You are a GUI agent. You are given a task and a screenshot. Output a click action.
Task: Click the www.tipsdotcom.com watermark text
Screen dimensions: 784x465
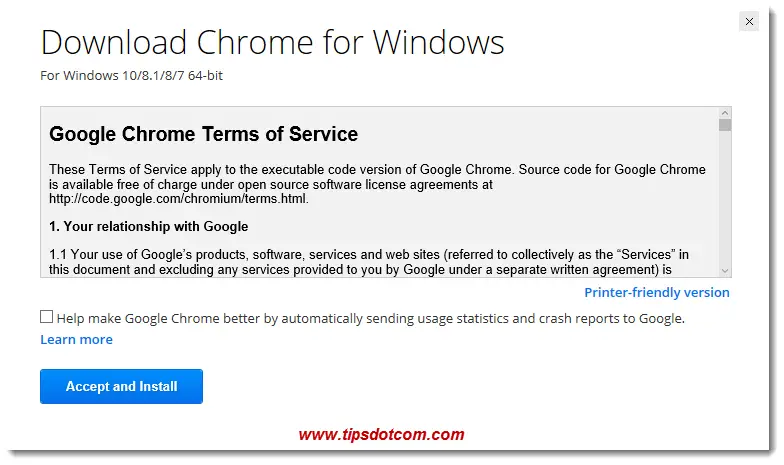[x=382, y=434]
